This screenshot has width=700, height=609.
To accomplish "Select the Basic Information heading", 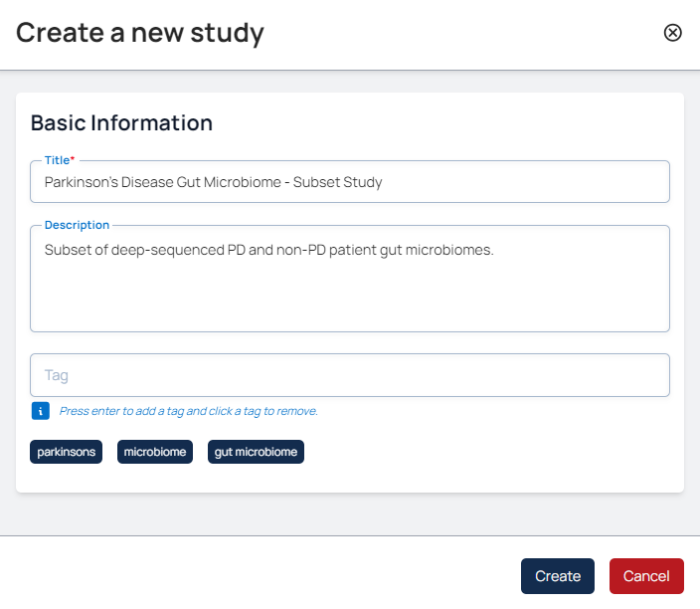I will 121,123.
